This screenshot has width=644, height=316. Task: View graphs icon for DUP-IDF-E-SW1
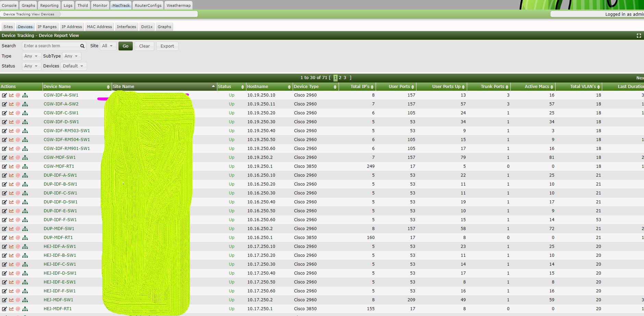coord(11,211)
